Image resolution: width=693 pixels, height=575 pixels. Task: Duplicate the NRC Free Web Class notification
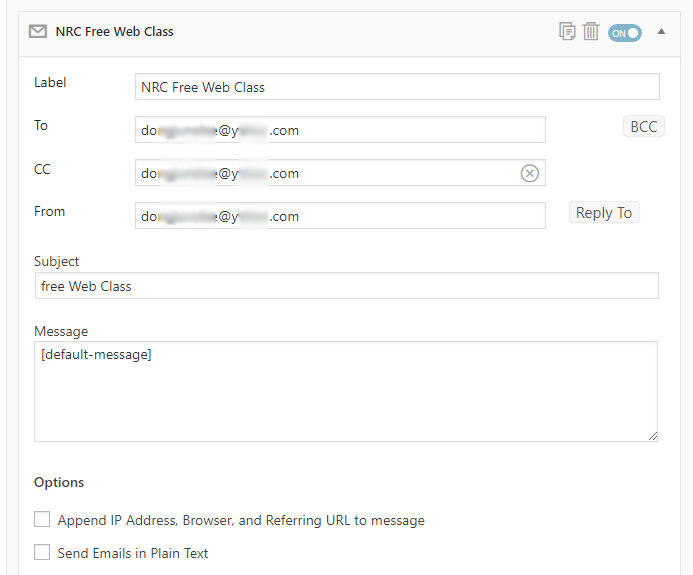point(567,32)
